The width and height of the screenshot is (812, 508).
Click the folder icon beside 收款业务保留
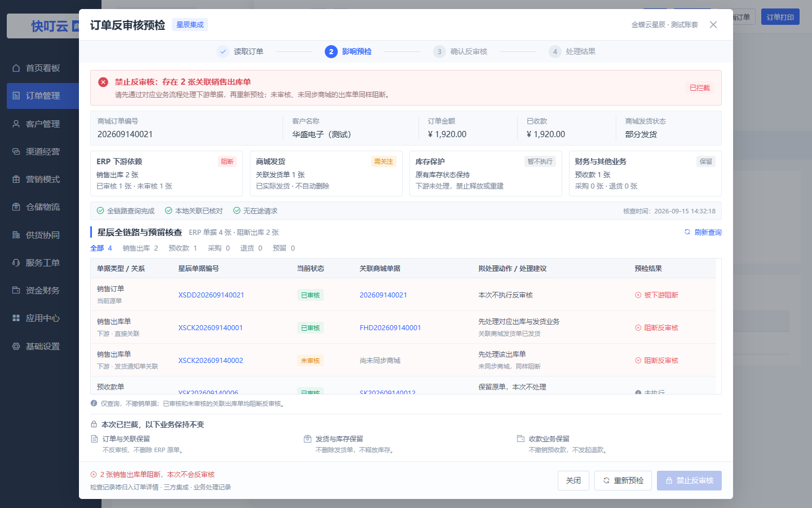click(x=521, y=439)
